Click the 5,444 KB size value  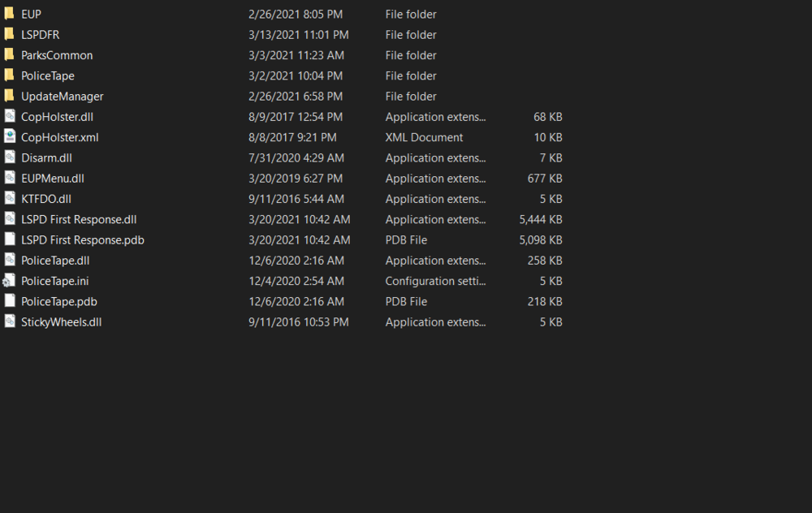pos(539,218)
